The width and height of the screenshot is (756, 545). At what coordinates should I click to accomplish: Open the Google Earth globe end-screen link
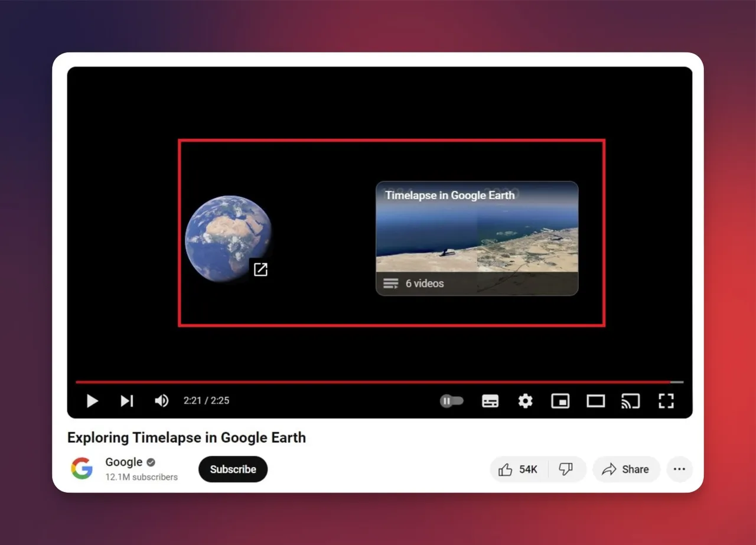pyautogui.click(x=228, y=239)
